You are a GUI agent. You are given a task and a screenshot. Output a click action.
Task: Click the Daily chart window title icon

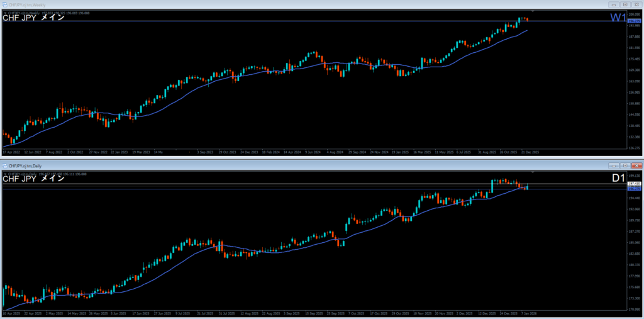(x=4, y=165)
